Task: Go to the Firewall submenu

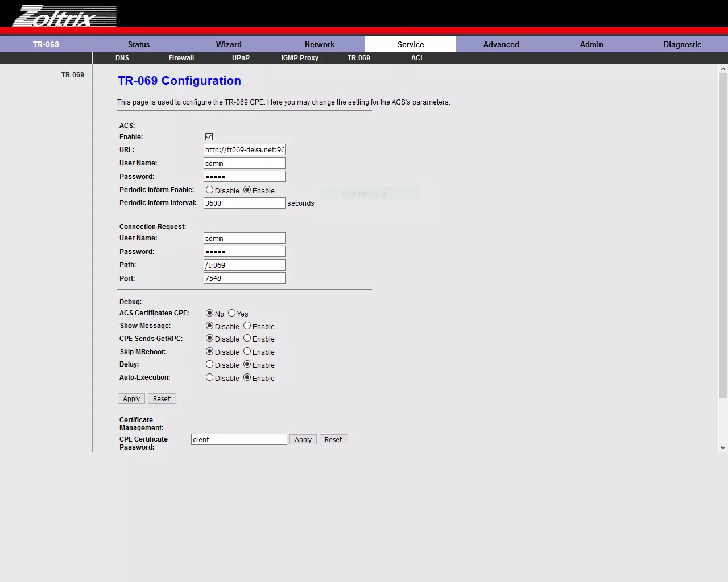Action: tap(181, 58)
